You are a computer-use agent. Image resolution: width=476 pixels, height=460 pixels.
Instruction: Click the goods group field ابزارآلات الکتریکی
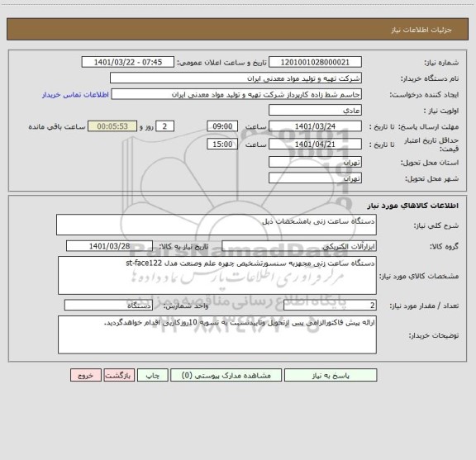pyautogui.click(x=299, y=246)
